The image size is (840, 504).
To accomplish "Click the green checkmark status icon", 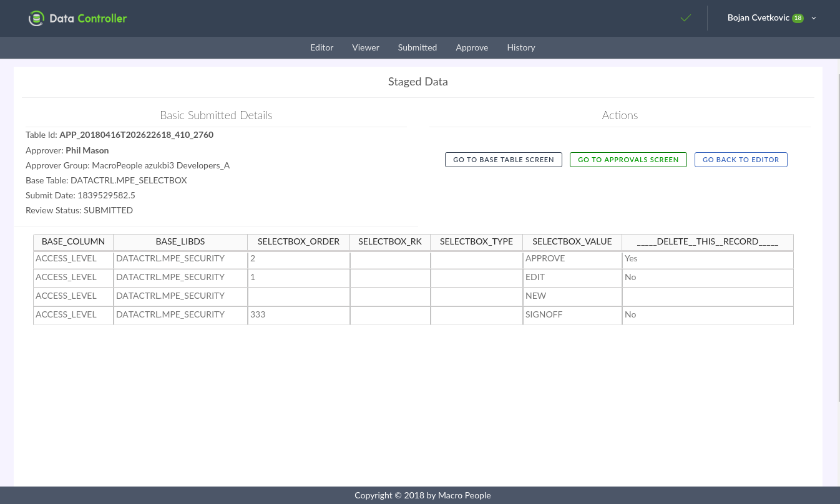I will tap(686, 18).
